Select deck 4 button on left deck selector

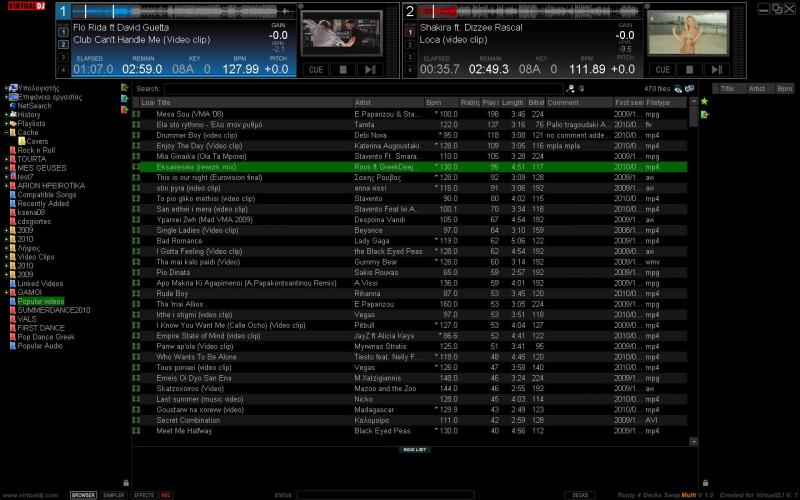click(63, 69)
